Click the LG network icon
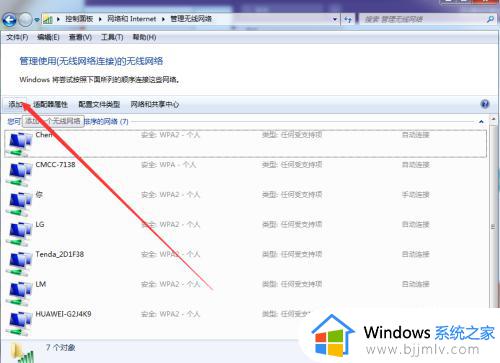This screenshot has height=363, width=500. pos(20,234)
